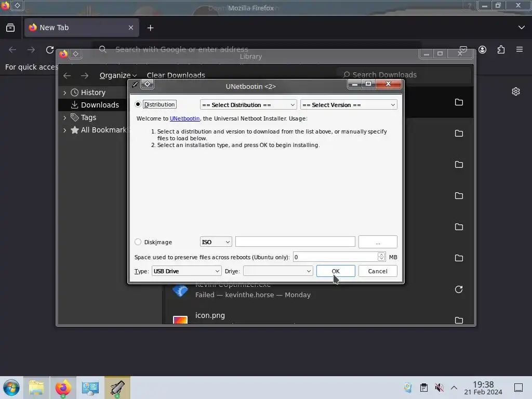The height and width of the screenshot is (399, 532).
Task: Click Library back arrow
Action: point(67,75)
